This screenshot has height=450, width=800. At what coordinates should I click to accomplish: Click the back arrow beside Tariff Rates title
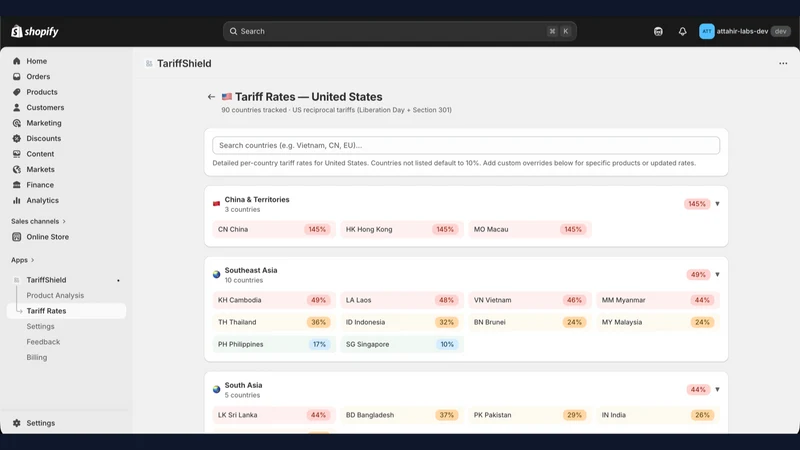click(x=211, y=96)
